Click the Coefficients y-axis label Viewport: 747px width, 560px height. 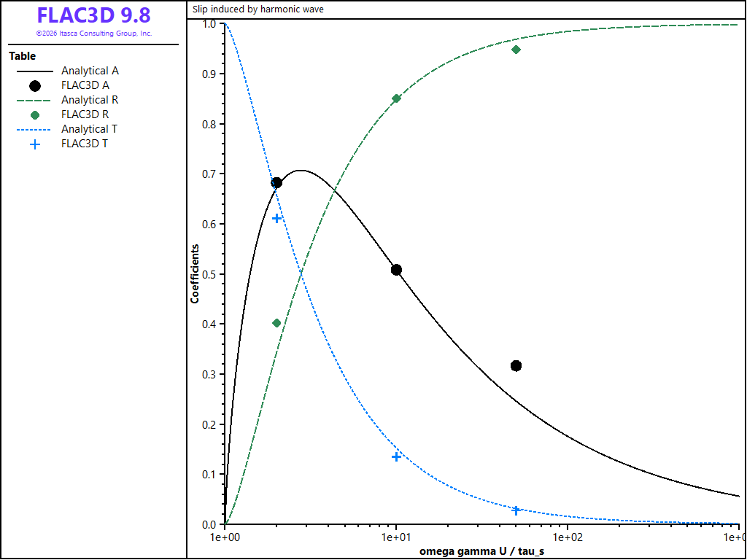click(x=195, y=274)
